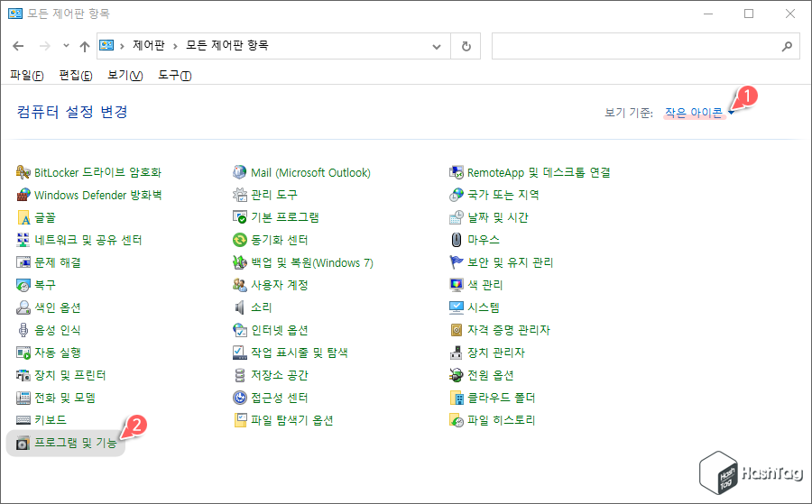The width and height of the screenshot is (812, 504).
Task: Click the 기본 프로그램 icon
Action: point(239,217)
